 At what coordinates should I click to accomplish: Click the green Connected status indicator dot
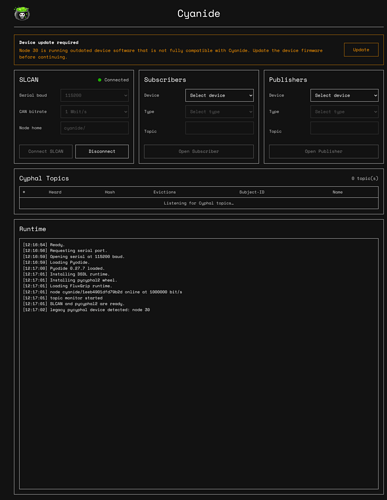coord(99,80)
